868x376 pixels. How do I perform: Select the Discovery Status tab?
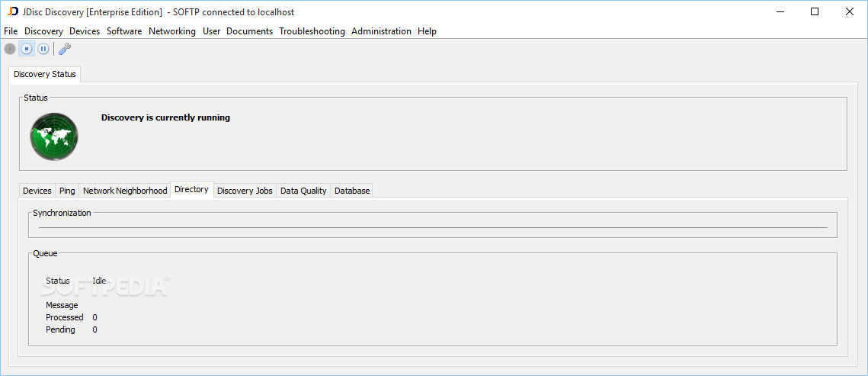point(45,74)
